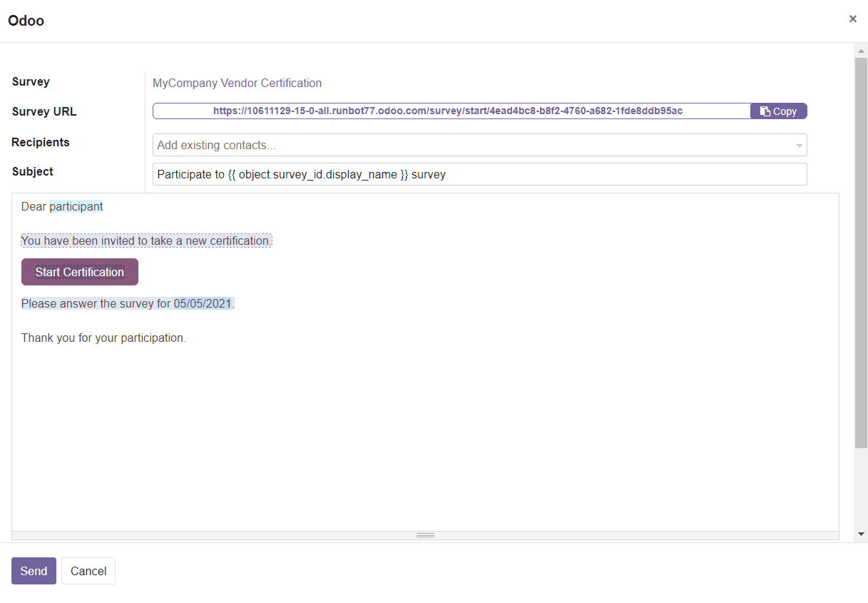Image resolution: width=868 pixels, height=603 pixels.
Task: Click the survey URL link to open it
Action: (447, 111)
